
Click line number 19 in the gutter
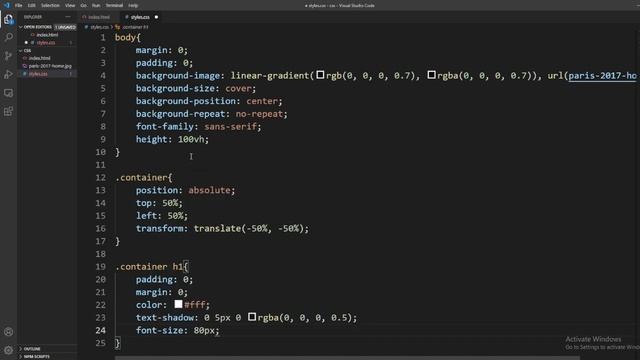click(100, 267)
